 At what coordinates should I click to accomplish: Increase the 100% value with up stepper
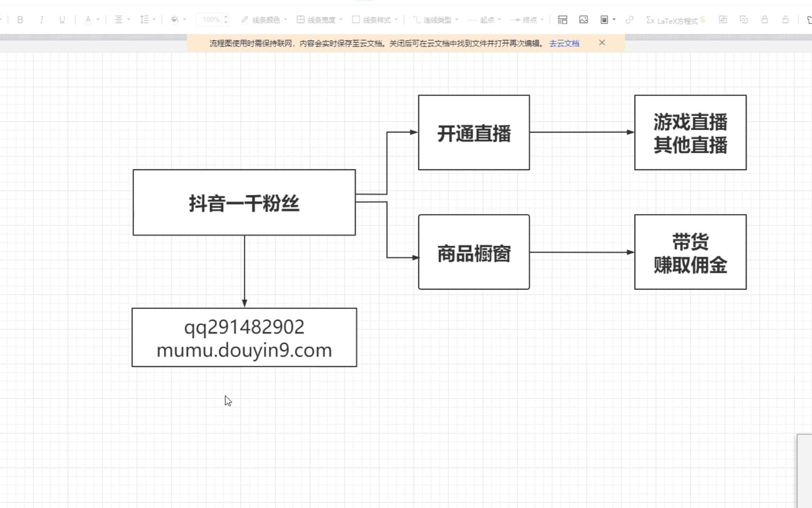226,17
